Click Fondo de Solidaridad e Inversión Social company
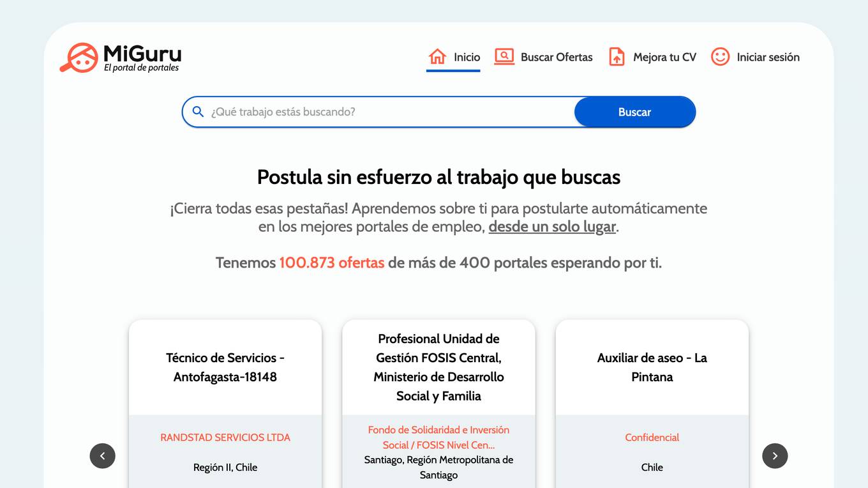The width and height of the screenshot is (868, 488). coord(438,438)
